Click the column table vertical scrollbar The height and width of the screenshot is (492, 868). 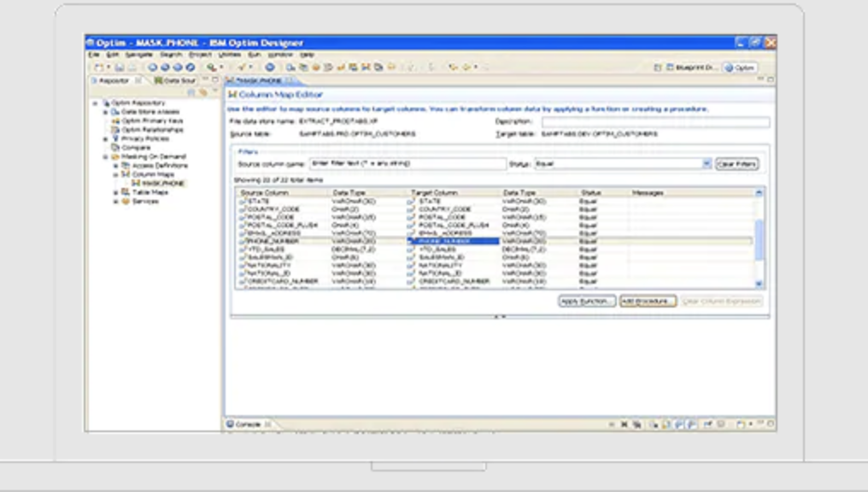pos(759,239)
